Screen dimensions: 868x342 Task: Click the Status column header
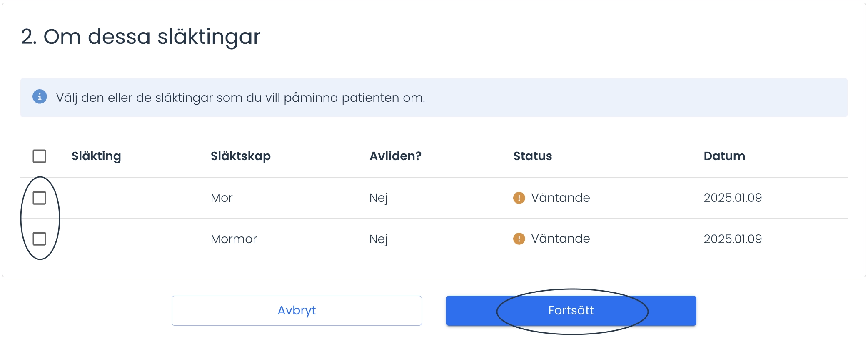click(x=532, y=156)
